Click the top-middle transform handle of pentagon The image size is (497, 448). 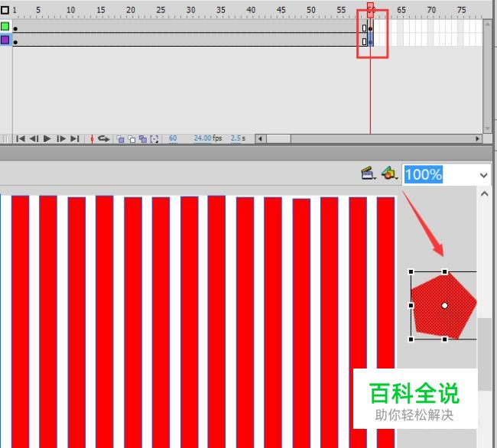pos(445,272)
